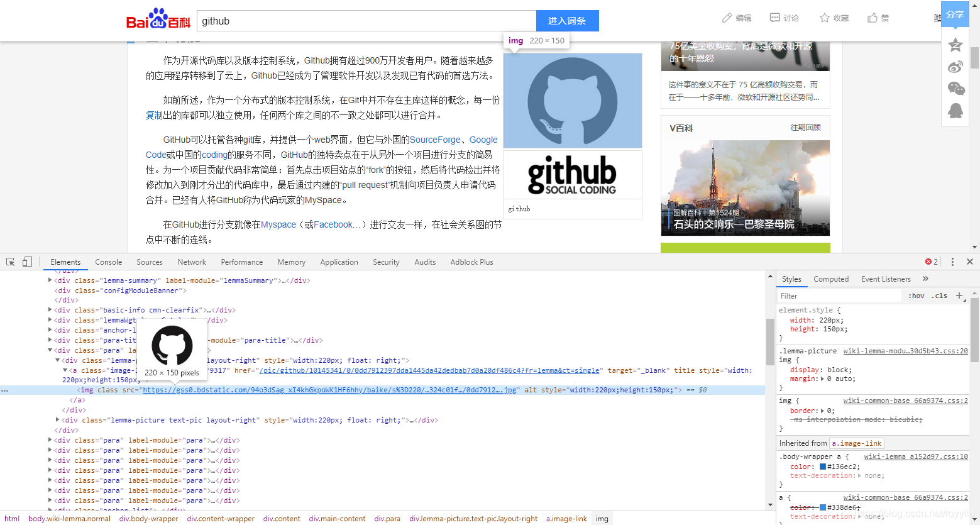This screenshot has height=525, width=980.
Task: Switch to the Console tab
Action: (109, 262)
